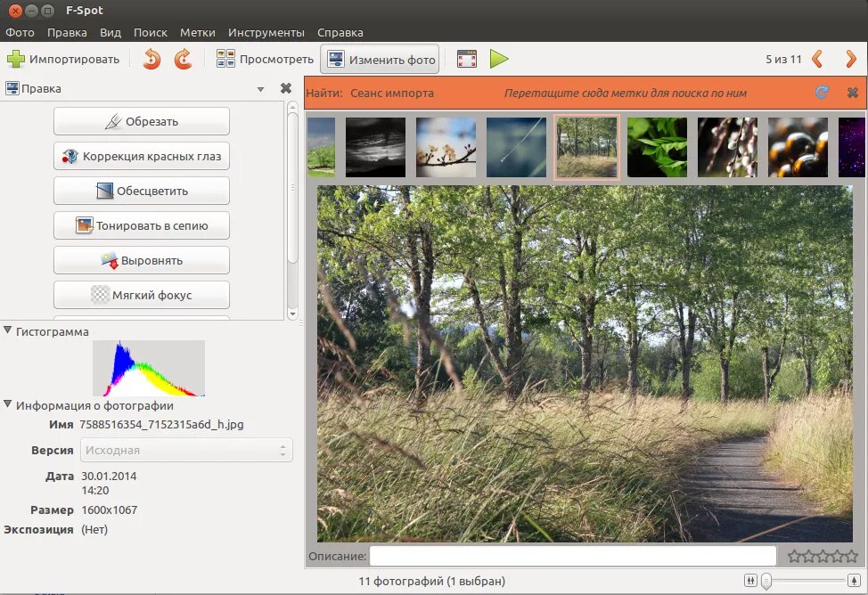Click the zoom slider handle

pyautogui.click(x=766, y=581)
